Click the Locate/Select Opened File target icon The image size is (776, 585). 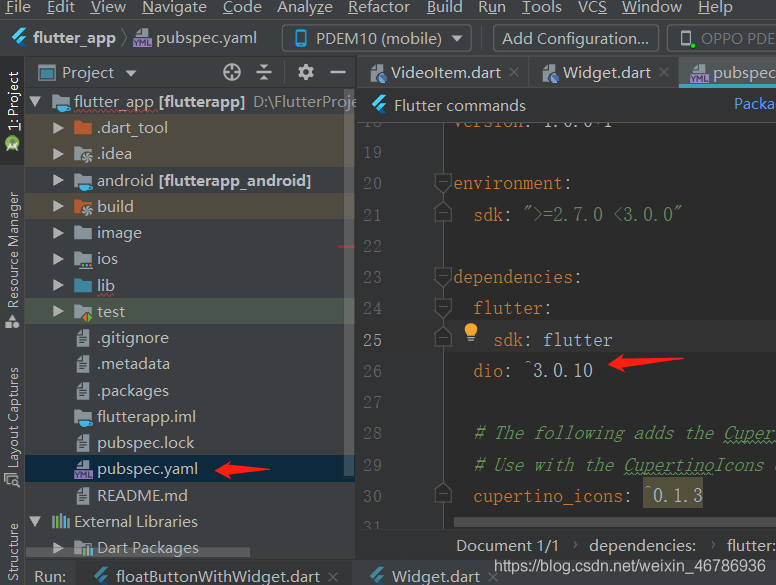pyautogui.click(x=232, y=72)
